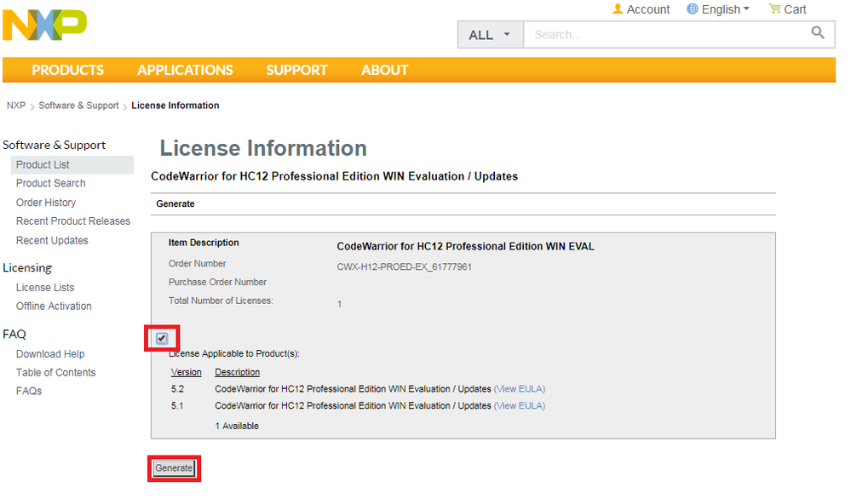
Task: Open the APPLICATIONS menu
Action: 185,70
